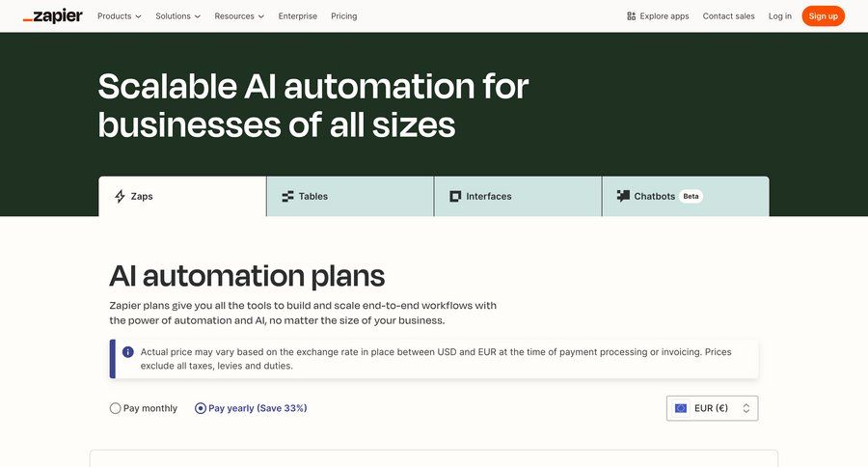Click the AI automation plans heading
This screenshot has height=467, width=868.
[x=247, y=276]
